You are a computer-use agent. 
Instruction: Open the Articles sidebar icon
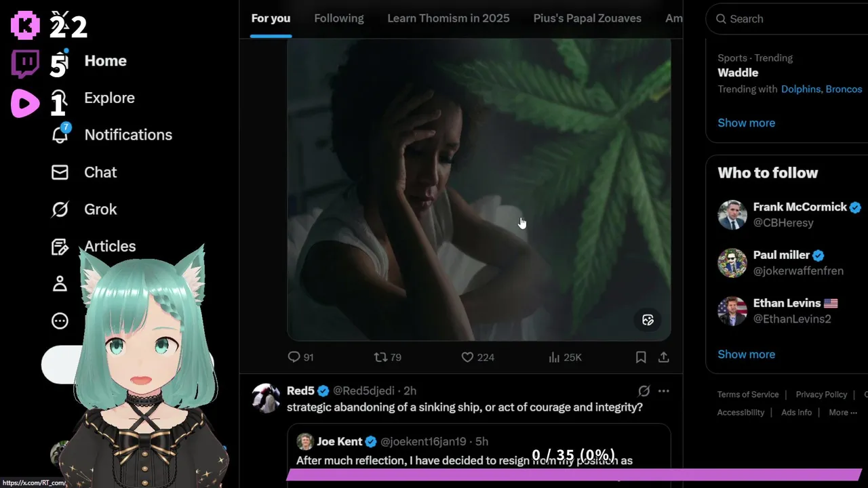pyautogui.click(x=60, y=247)
